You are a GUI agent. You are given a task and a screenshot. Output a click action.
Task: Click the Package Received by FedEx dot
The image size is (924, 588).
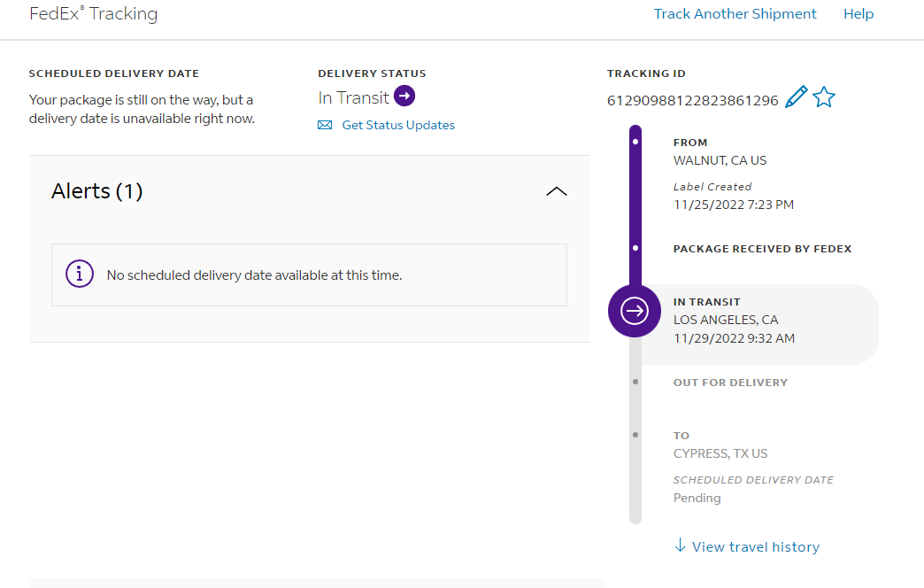click(x=635, y=249)
